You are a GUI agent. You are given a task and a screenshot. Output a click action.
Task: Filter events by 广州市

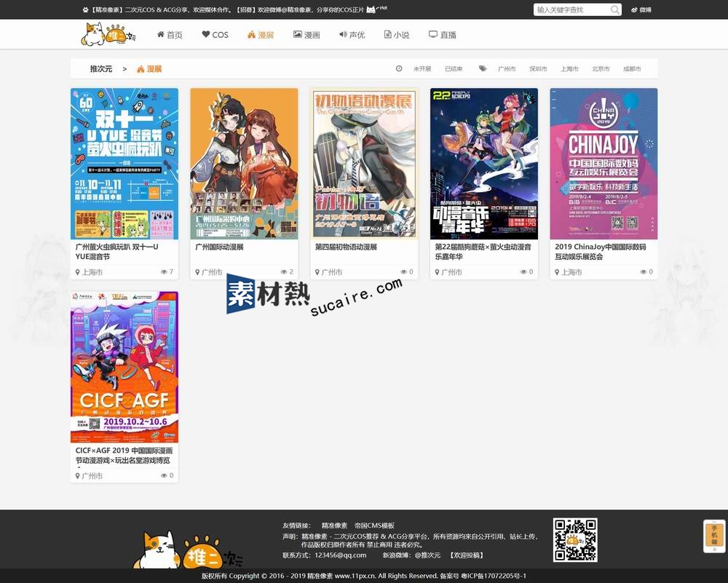click(x=507, y=68)
